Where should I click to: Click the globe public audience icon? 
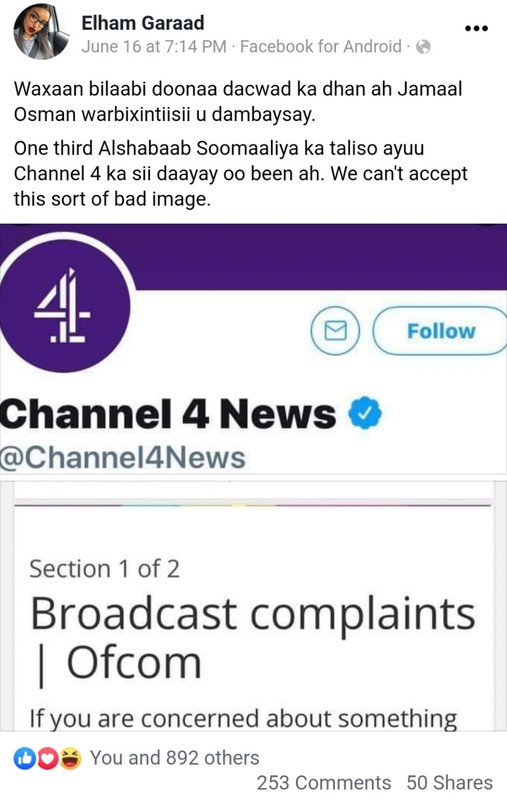423,47
